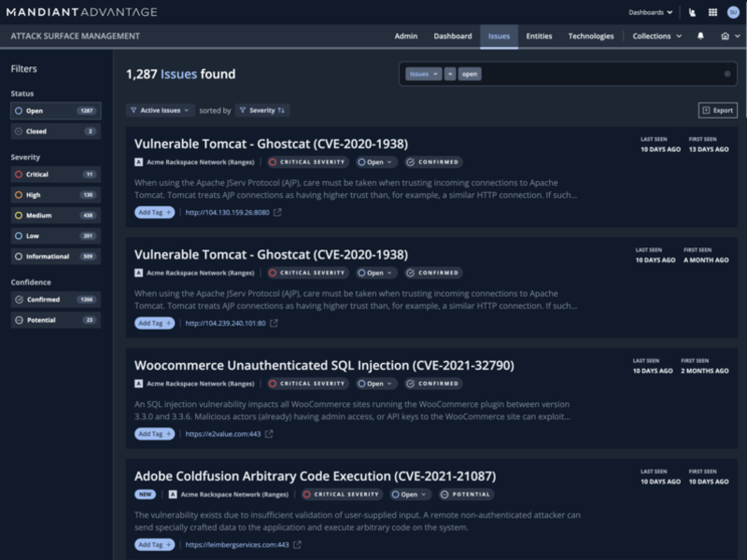Open status dropdown on Adobe Coldfusion issue
The width and height of the screenshot is (747, 560).
point(410,495)
